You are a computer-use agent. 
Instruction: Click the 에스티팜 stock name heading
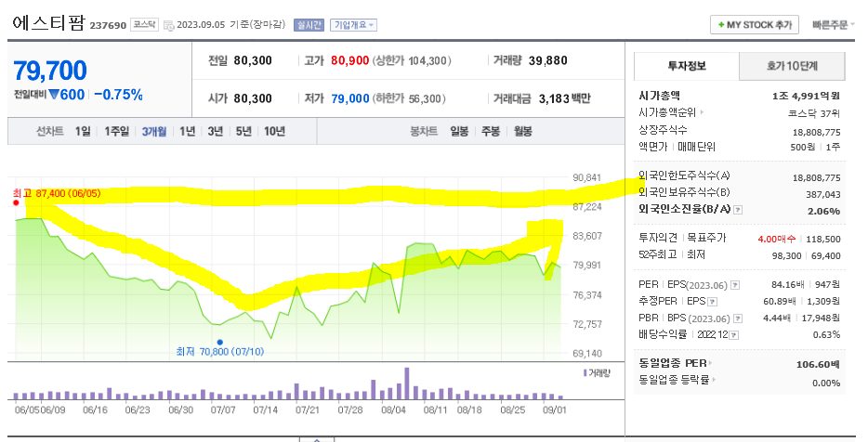tap(48, 23)
